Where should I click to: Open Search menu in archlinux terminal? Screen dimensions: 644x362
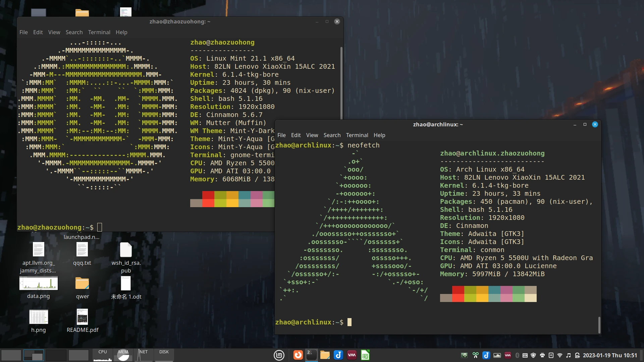pyautogui.click(x=332, y=135)
